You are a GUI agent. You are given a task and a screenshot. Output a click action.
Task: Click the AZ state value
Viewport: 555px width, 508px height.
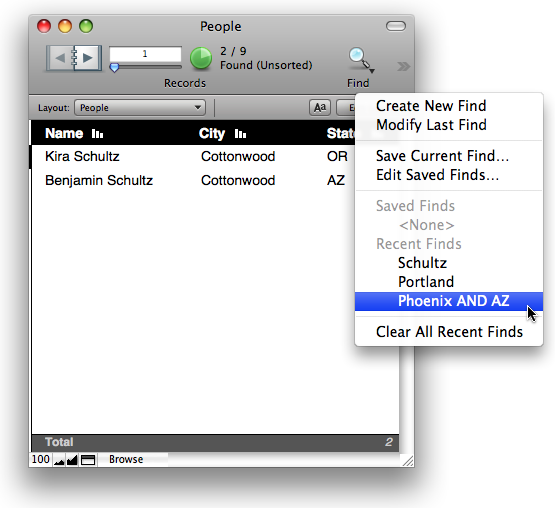pos(336,181)
